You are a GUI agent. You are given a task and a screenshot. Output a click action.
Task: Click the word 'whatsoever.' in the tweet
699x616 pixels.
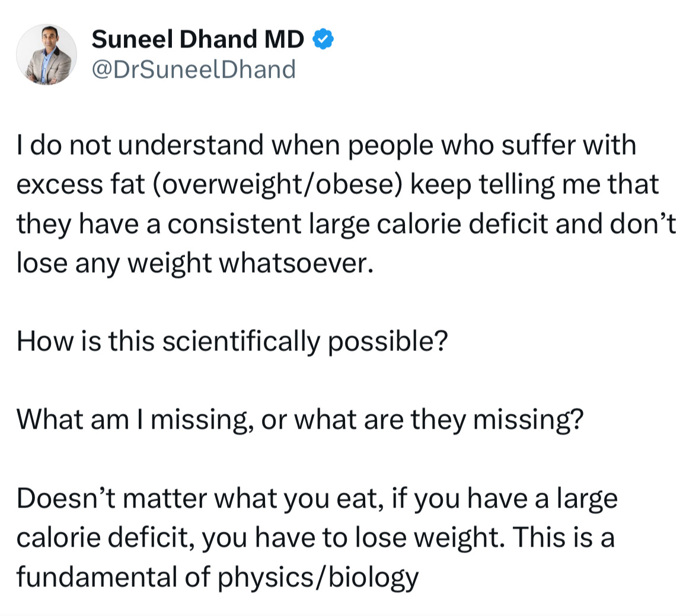click(x=296, y=263)
